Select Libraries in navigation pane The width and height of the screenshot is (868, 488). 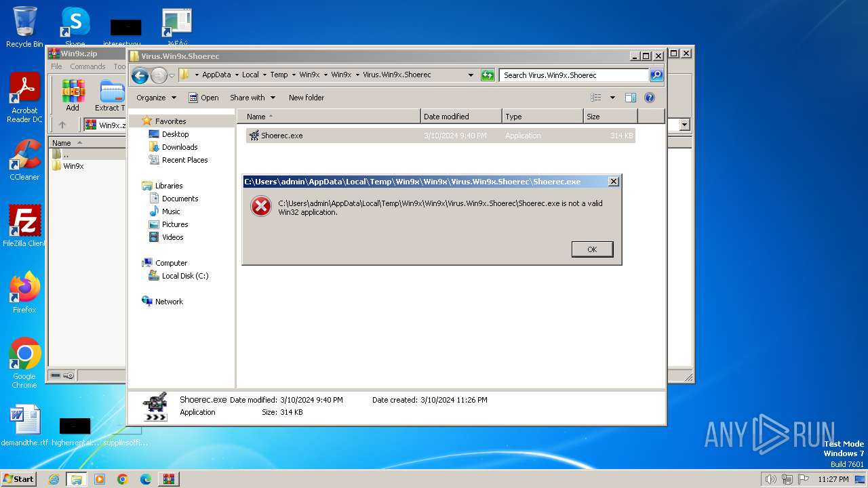(x=169, y=186)
